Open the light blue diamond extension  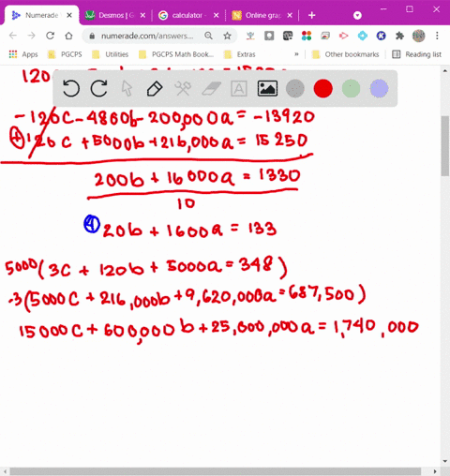pos(363,36)
